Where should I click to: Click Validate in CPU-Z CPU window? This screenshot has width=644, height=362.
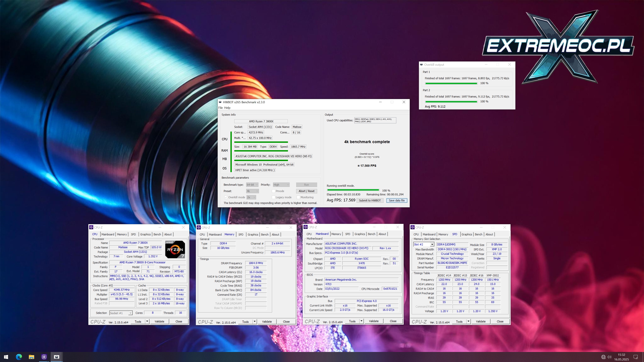click(159, 321)
